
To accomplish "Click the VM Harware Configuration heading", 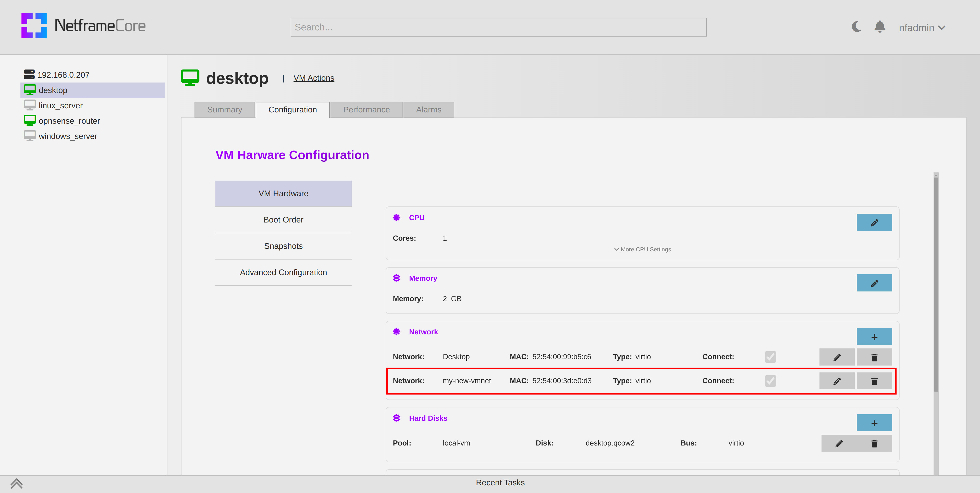I will 292,155.
